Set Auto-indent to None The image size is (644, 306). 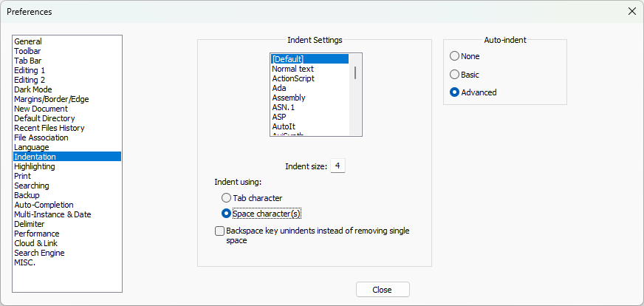454,56
